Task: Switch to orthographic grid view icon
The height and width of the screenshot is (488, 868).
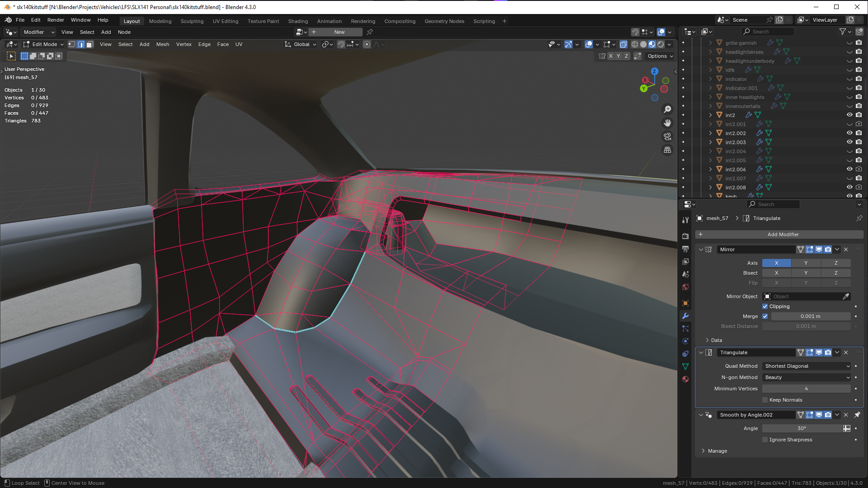Action: click(x=667, y=150)
